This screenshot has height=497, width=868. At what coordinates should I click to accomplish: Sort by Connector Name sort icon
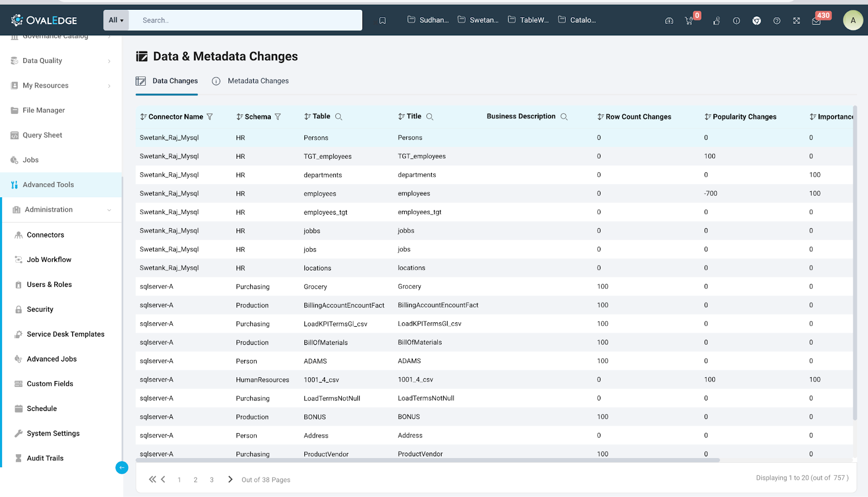(x=143, y=117)
